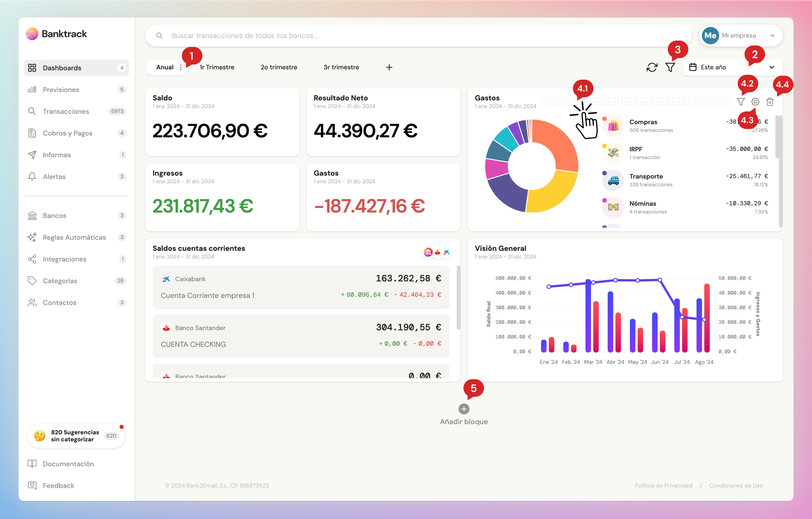
Task: Delete the Gastos widget via the trash icon
Action: coord(770,102)
